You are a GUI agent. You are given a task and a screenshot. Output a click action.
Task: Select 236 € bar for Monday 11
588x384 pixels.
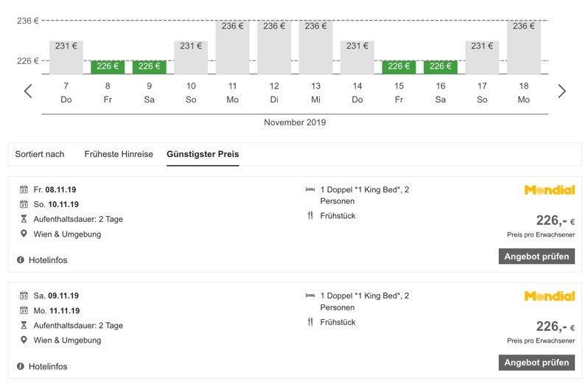(x=233, y=47)
